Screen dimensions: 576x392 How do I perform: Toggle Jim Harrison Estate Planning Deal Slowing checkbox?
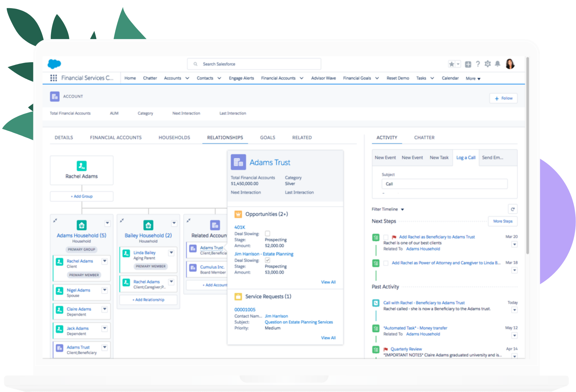click(268, 260)
